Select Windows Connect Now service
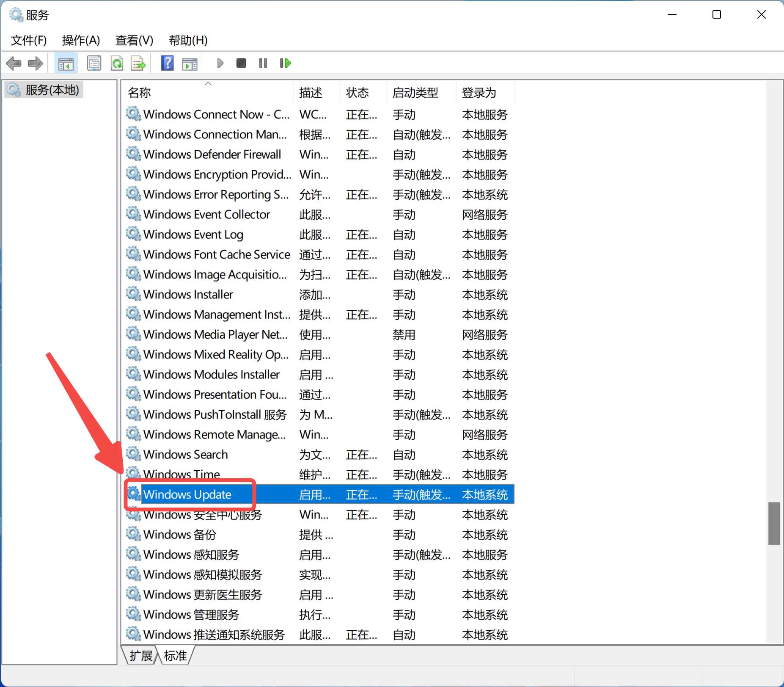The image size is (784, 687). [x=320, y=114]
